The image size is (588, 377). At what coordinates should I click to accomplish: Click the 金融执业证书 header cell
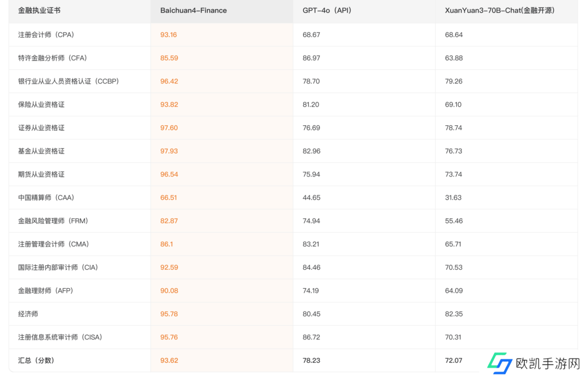[39, 10]
